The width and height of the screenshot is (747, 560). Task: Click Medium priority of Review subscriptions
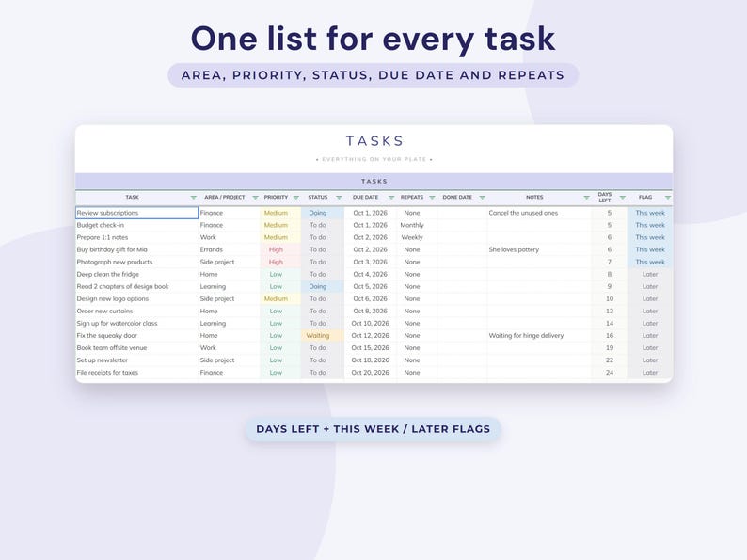[x=280, y=213]
